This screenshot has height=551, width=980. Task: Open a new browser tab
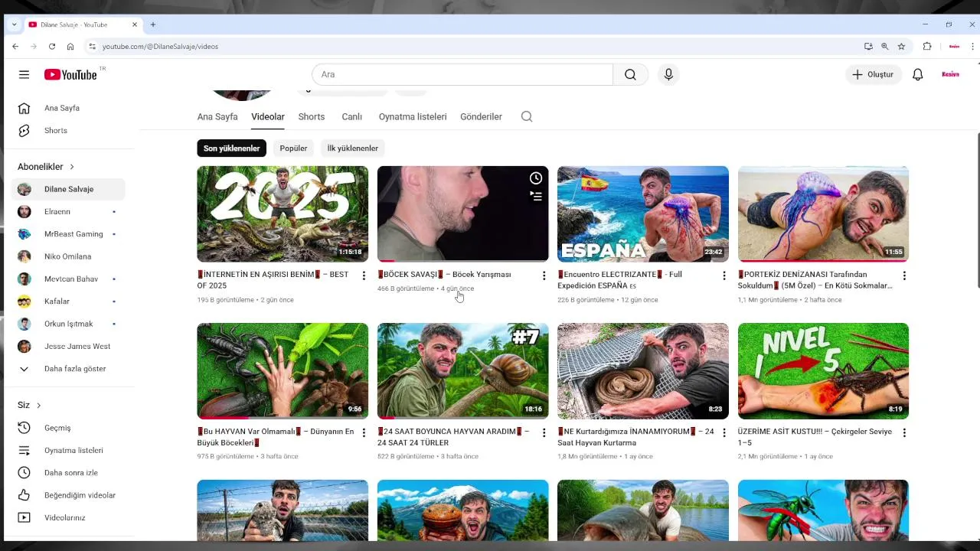[x=153, y=24]
